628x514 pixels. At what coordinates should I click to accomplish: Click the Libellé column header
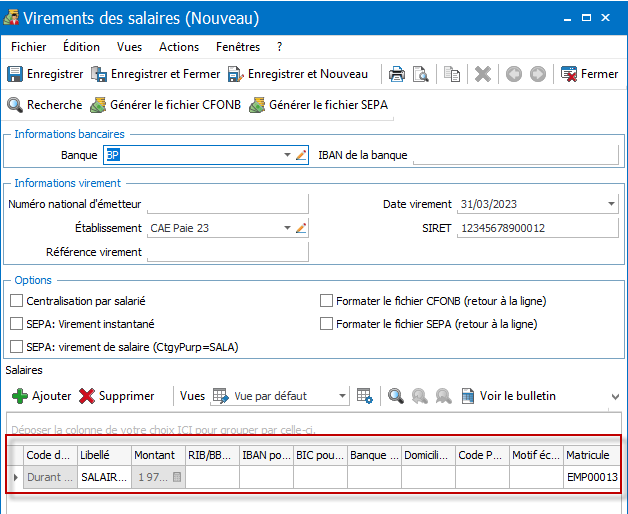104,455
